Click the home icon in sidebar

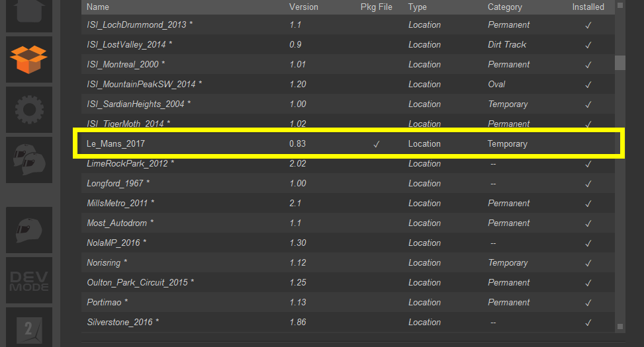point(28,15)
